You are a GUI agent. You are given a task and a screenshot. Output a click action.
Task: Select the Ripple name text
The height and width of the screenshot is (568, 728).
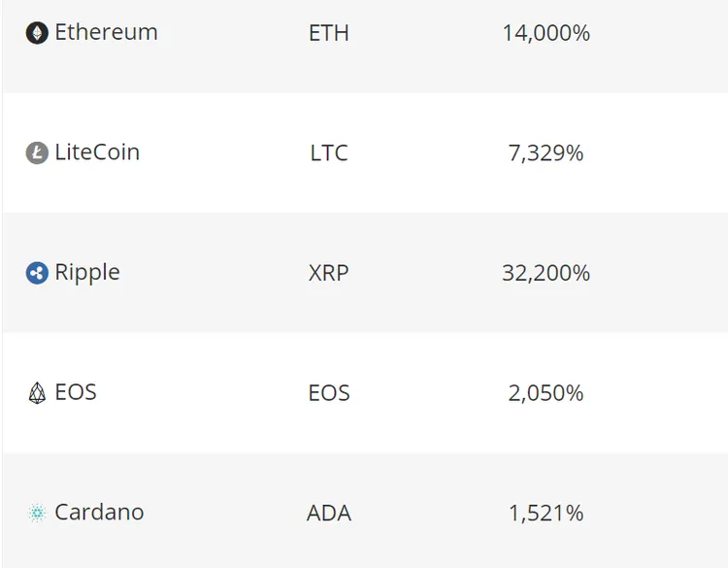(x=87, y=273)
